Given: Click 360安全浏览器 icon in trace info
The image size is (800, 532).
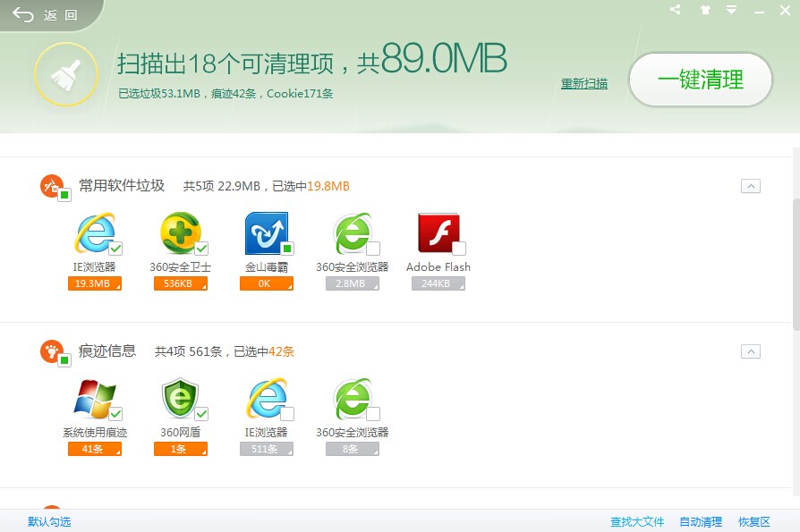Looking at the screenshot, I should click(x=352, y=398).
